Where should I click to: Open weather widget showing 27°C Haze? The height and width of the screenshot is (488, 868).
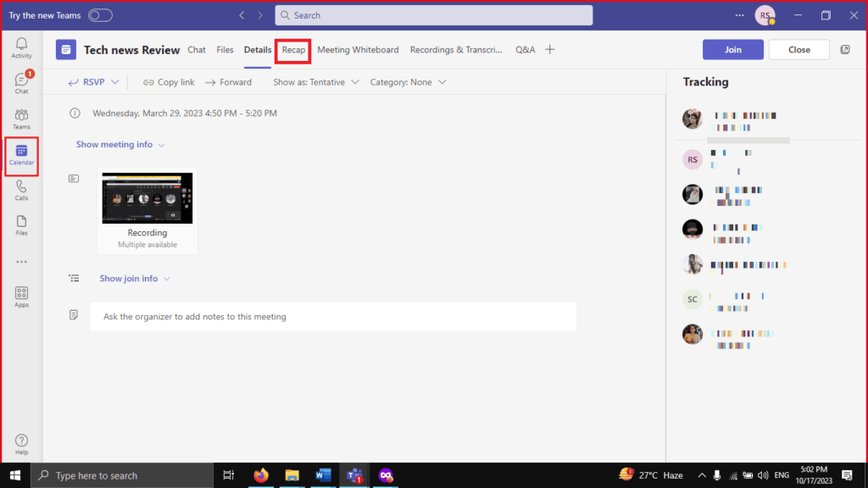point(650,475)
